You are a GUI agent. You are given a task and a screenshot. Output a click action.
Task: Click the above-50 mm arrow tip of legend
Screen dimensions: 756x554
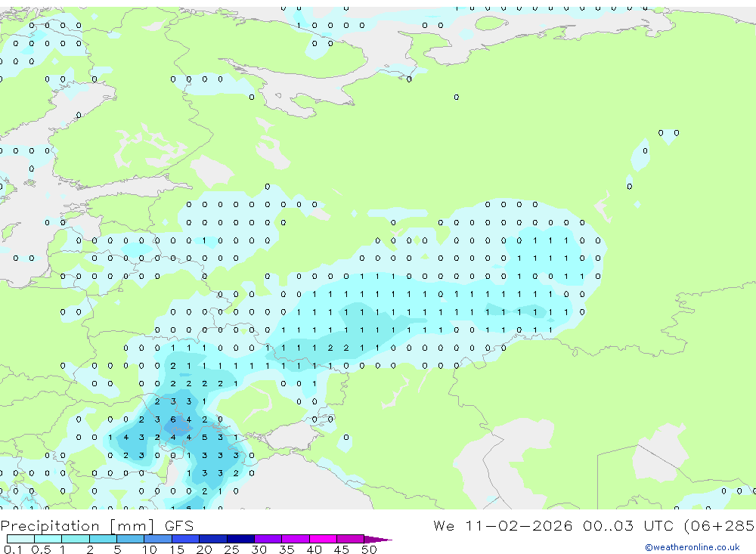click(x=378, y=539)
